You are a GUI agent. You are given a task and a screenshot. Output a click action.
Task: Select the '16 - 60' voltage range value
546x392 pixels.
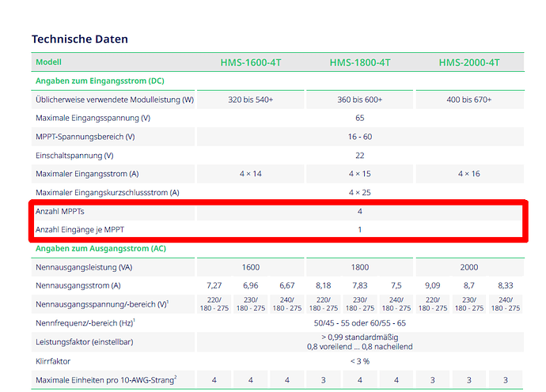[x=360, y=137]
